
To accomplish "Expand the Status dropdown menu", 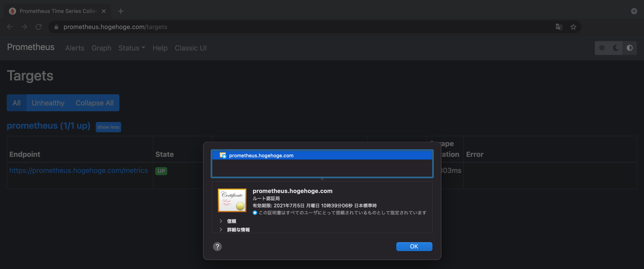I will [x=131, y=48].
